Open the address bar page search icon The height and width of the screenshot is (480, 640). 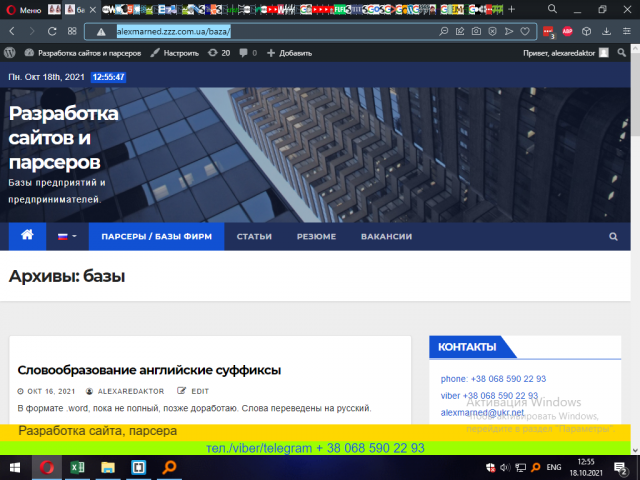point(444,31)
